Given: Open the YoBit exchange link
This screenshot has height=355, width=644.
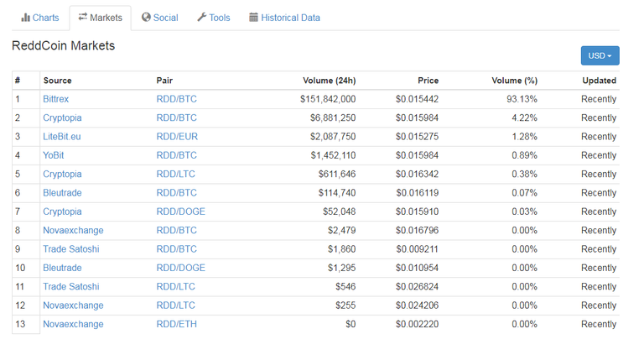Looking at the screenshot, I should point(54,155).
